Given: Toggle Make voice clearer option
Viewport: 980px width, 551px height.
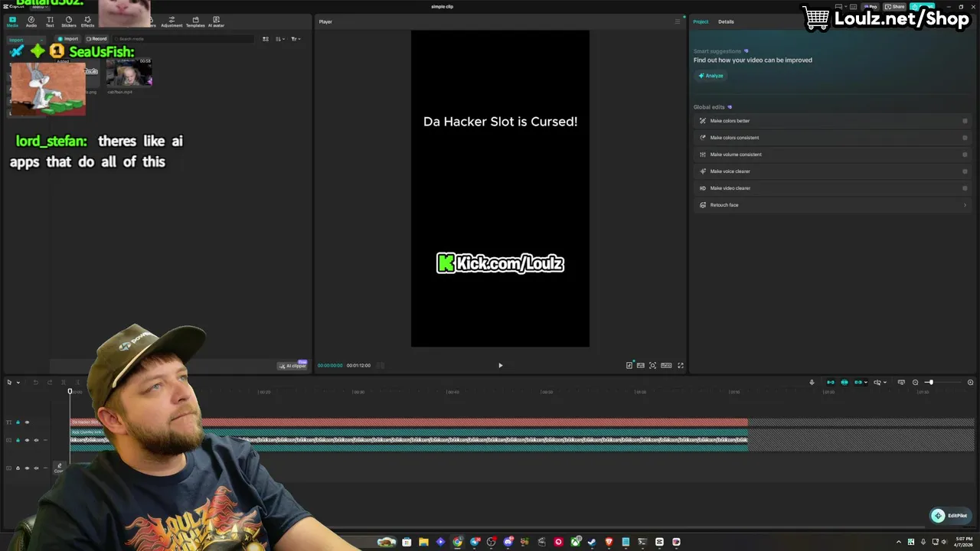Looking at the screenshot, I should click(x=965, y=171).
